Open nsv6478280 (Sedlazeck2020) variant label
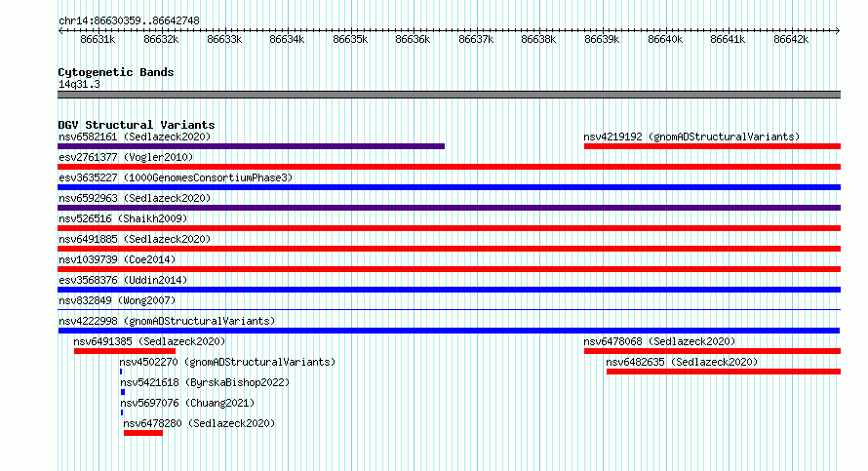Viewport: 868px width, 471px height. click(199, 423)
